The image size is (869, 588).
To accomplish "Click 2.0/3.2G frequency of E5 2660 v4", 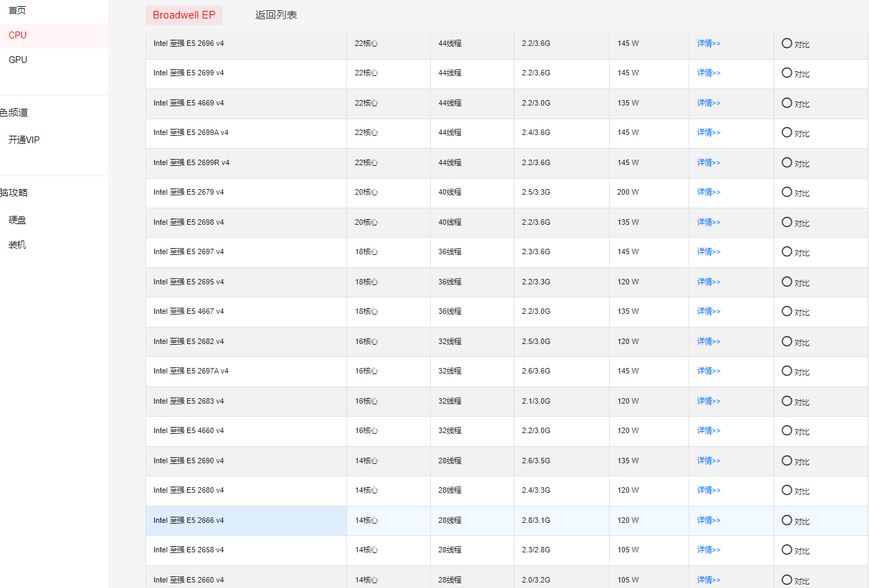I will [x=536, y=580].
